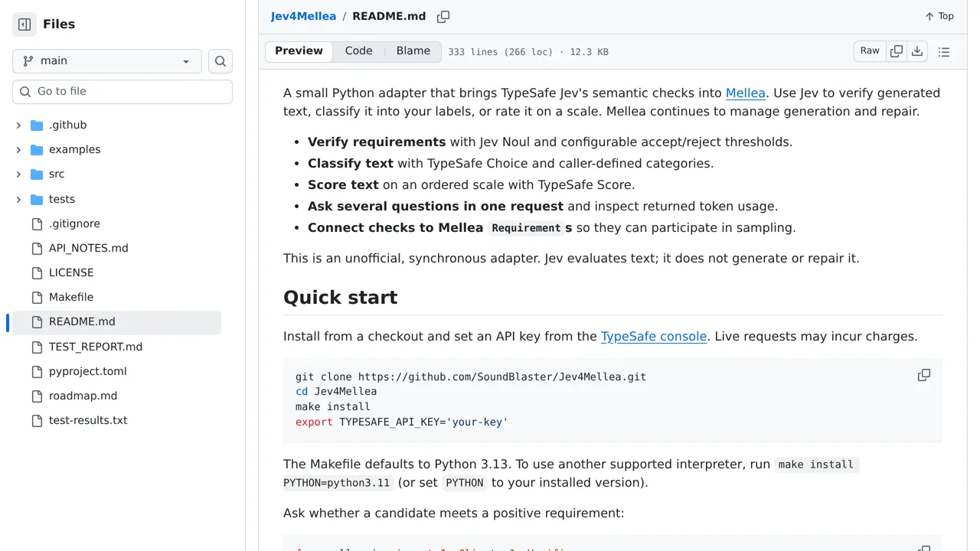Expand the tests folder chevron
Viewport: 980px width, 551px height.
point(18,200)
